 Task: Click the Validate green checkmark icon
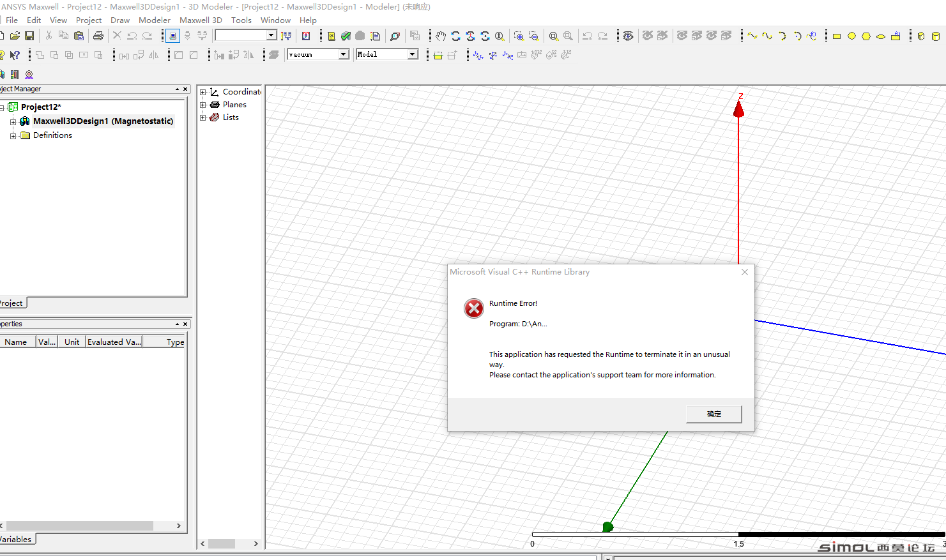[346, 36]
